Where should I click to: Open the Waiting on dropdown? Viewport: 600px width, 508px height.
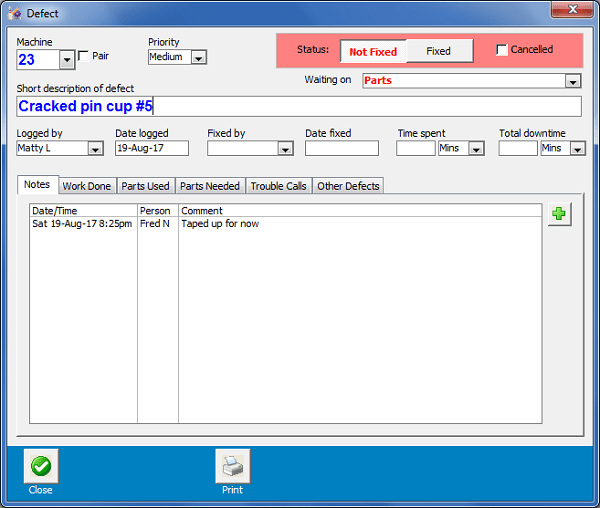click(573, 81)
